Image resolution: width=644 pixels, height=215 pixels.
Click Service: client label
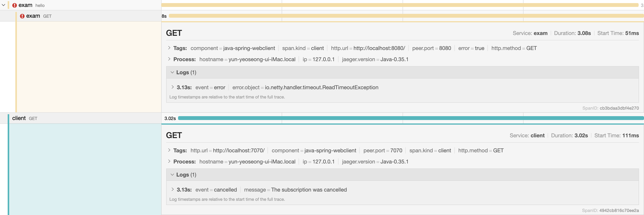point(527,135)
